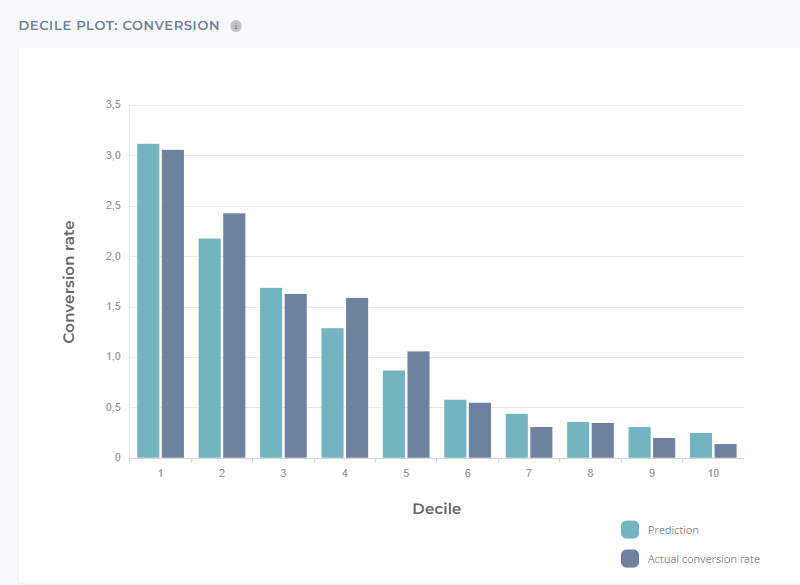Select the Actual conversion bar for decile 4

click(357, 378)
